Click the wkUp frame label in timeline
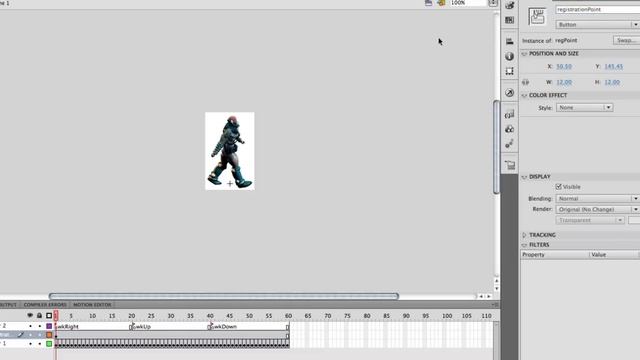The image size is (640, 360). tap(142, 327)
